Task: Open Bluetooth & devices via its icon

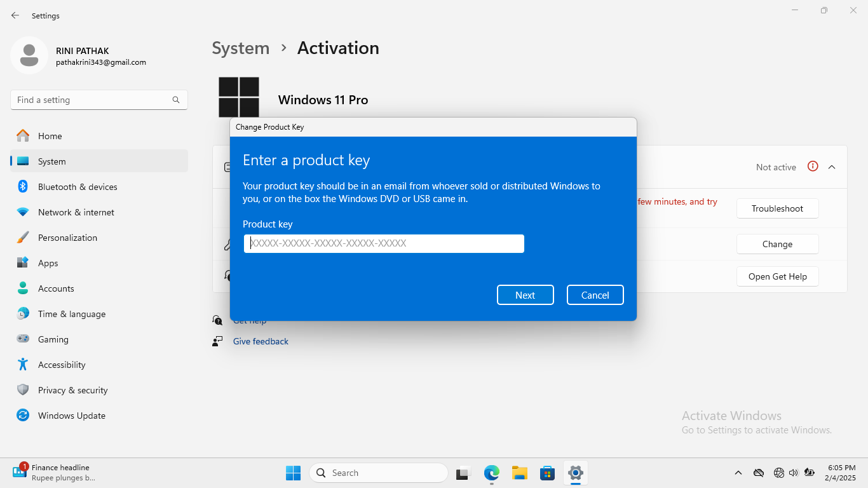Action: click(23, 187)
